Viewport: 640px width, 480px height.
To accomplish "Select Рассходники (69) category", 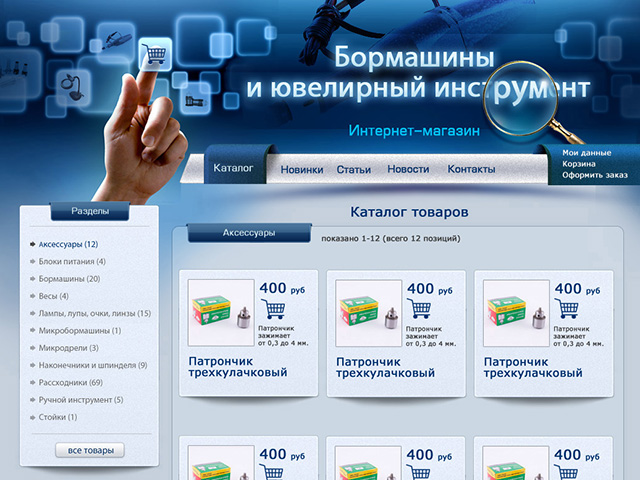I will click(x=71, y=382).
